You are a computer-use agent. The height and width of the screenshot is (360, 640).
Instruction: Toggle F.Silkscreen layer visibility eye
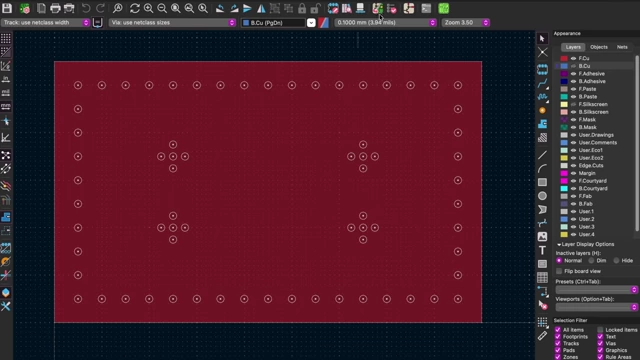click(x=573, y=104)
